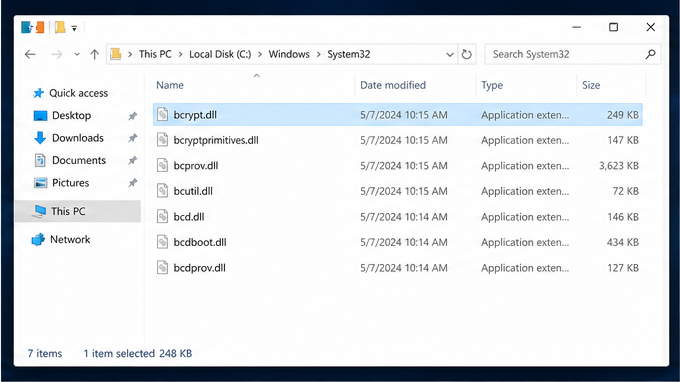The width and height of the screenshot is (680, 382).
Task: Click the Network icon in sidebar
Action: tap(38, 239)
